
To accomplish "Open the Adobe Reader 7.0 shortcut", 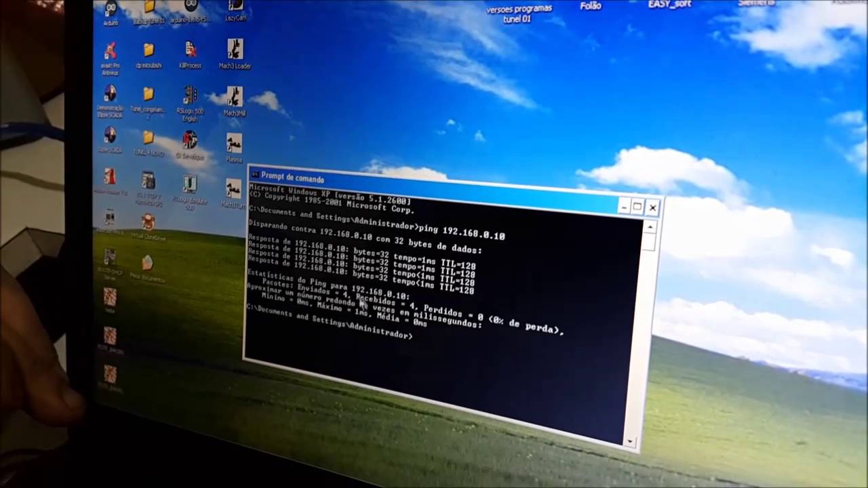I will [x=110, y=182].
